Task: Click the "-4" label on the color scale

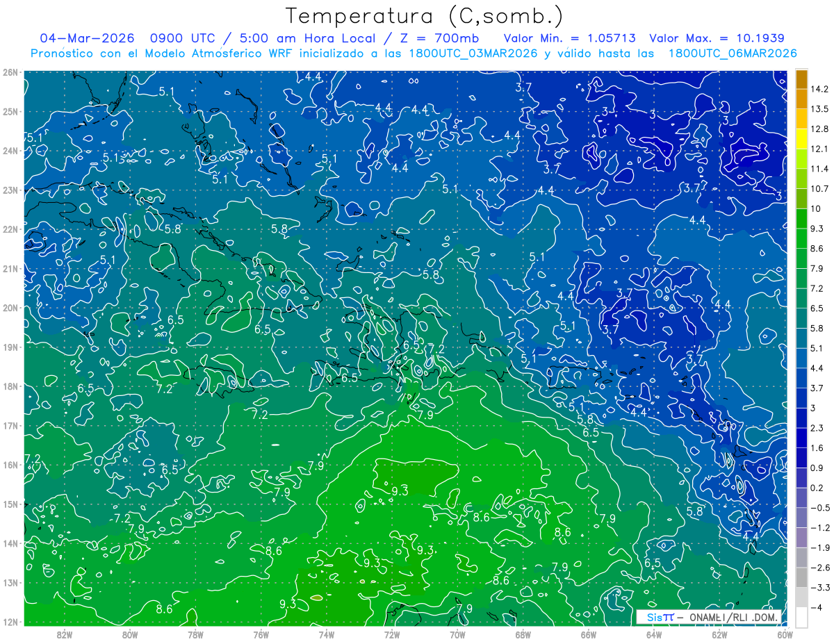Action: (x=816, y=607)
